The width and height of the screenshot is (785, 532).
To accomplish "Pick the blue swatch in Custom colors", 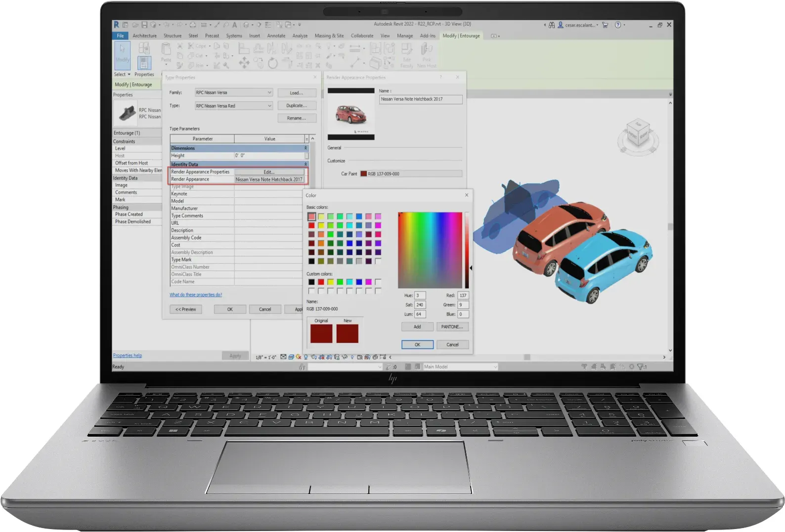I will click(x=359, y=282).
